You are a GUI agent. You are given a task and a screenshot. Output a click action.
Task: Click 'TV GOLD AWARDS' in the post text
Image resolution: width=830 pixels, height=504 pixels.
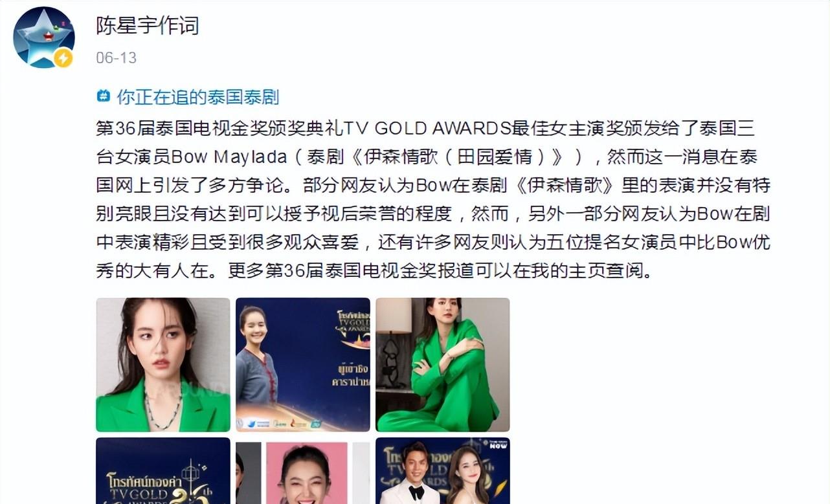click(427, 128)
